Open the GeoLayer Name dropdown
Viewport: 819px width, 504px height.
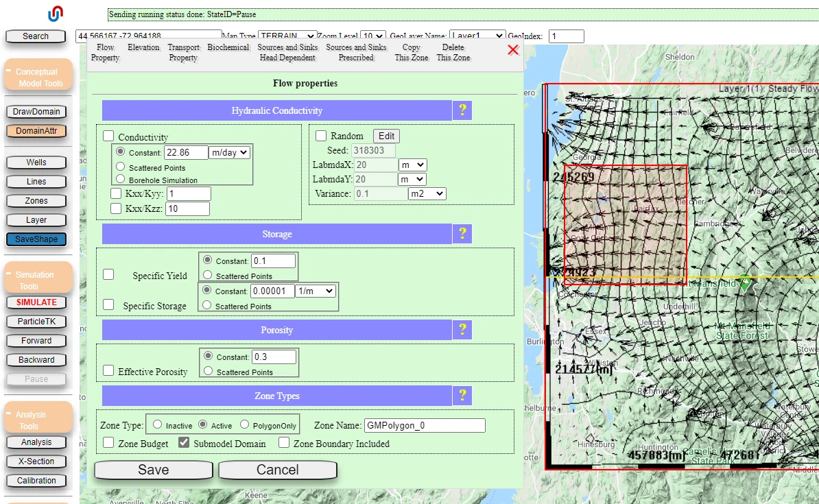477,36
